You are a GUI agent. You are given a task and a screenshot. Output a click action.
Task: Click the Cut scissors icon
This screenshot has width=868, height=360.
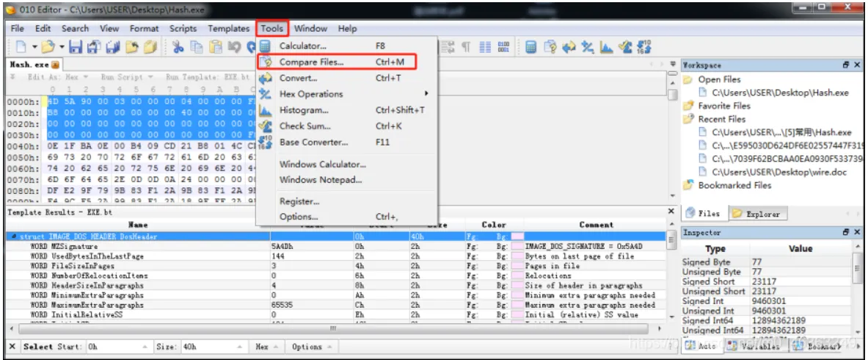tap(178, 47)
